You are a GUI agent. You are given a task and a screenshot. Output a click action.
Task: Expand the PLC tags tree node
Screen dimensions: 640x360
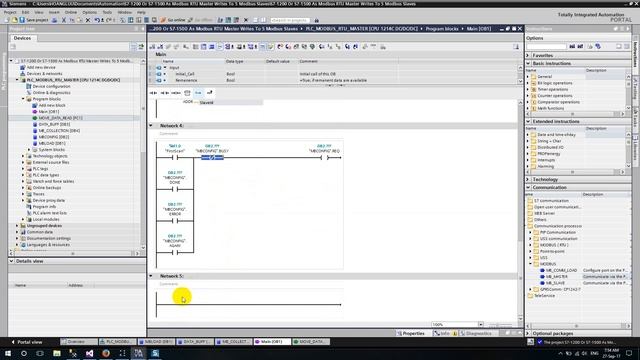pyautogui.click(x=23, y=169)
